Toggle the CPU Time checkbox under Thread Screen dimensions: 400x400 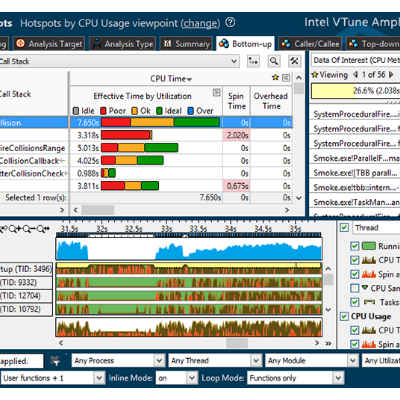tap(355, 260)
